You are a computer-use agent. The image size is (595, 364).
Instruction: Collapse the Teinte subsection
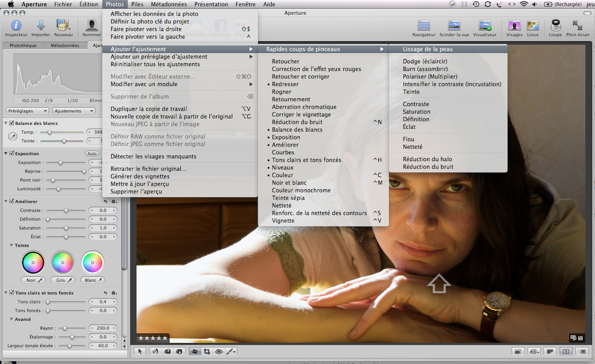point(11,246)
